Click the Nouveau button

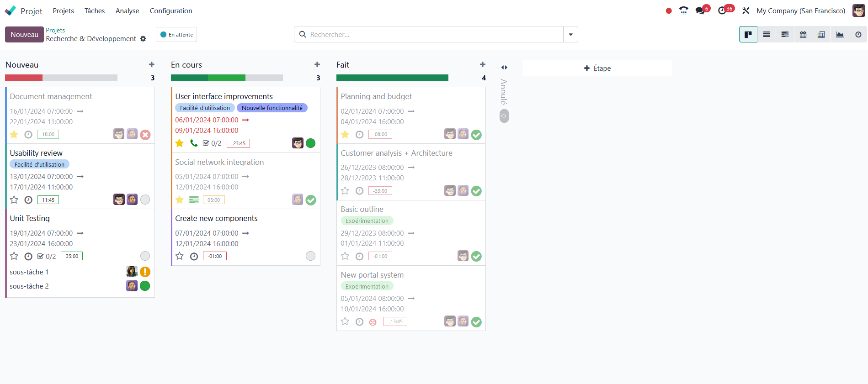tap(25, 35)
